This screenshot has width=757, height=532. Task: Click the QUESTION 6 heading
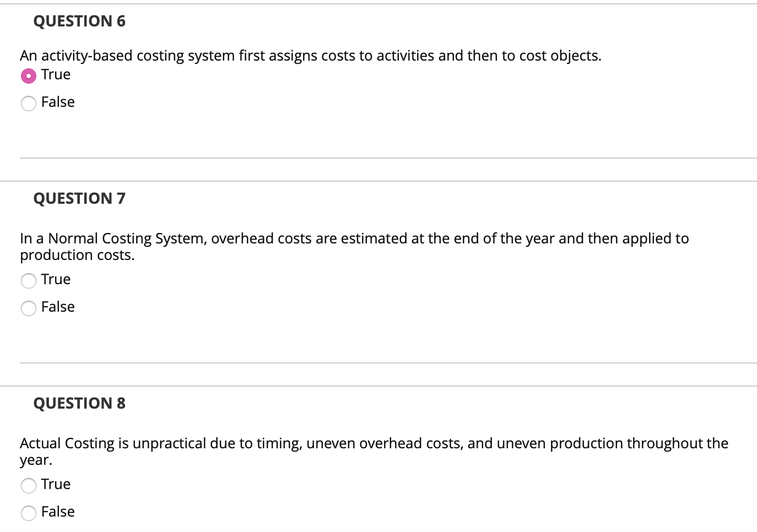pos(79,21)
